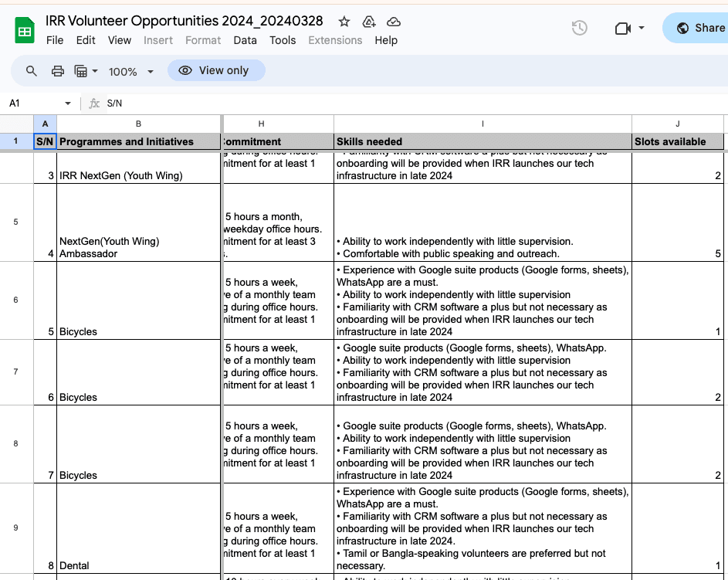Open the Tools menu
Viewport: 728px width, 580px height.
pyautogui.click(x=283, y=40)
